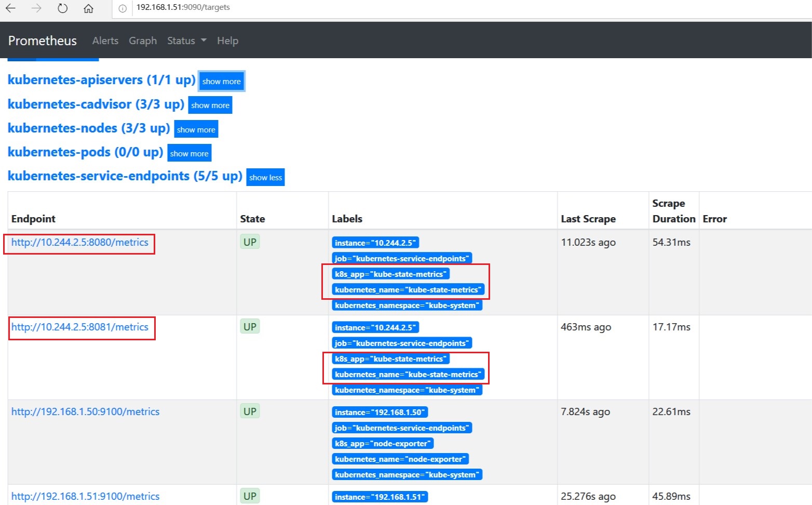This screenshot has height=505, width=812.
Task: Click last scrape value 463ms ago
Action: (x=586, y=327)
